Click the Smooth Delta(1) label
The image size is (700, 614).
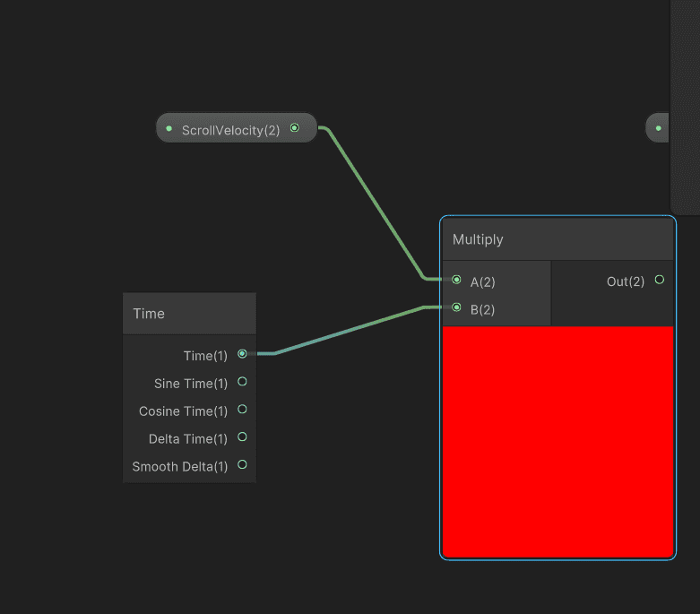(x=180, y=467)
